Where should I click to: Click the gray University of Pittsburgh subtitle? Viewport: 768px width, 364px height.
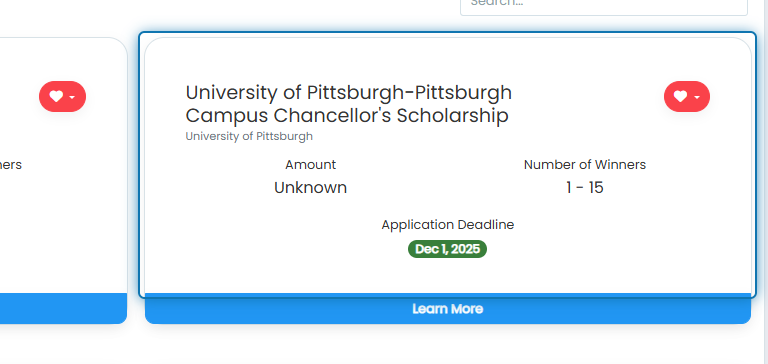249,136
